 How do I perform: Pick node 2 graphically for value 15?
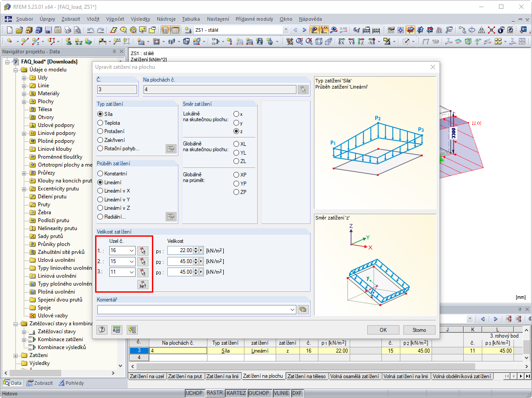143,261
